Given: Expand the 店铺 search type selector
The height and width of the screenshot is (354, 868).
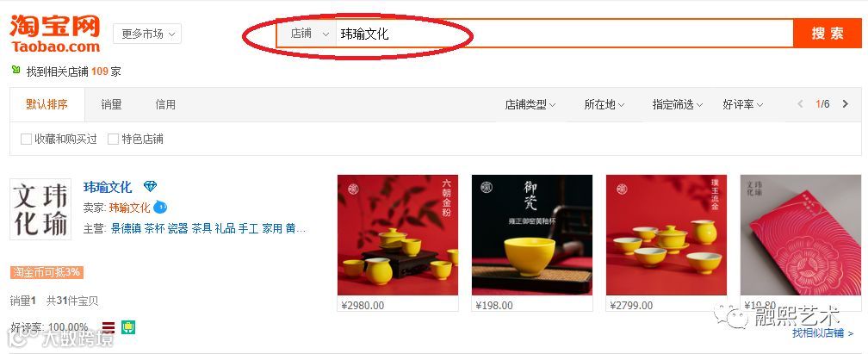Looking at the screenshot, I should [309, 34].
